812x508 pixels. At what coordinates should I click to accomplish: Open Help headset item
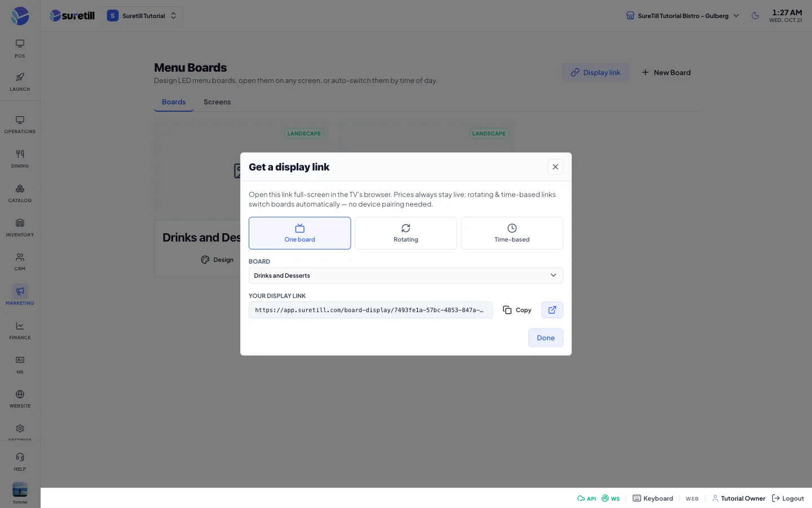tap(20, 462)
